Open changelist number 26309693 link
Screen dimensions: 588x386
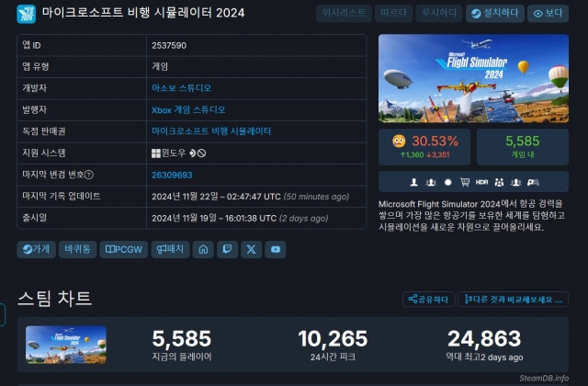coord(172,176)
